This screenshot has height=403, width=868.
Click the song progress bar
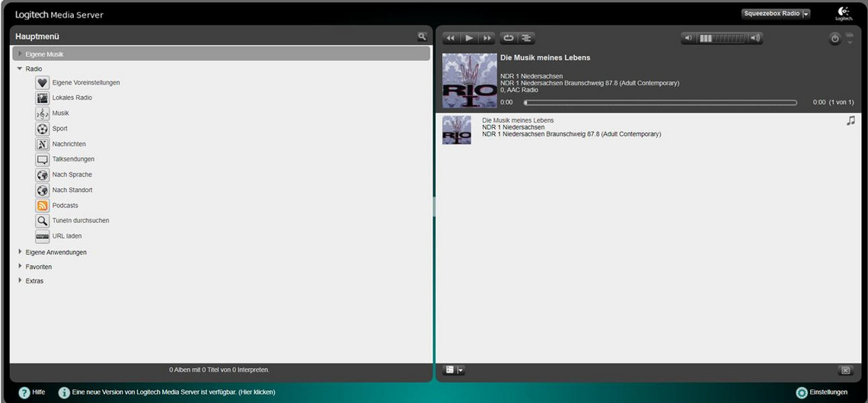(660, 102)
